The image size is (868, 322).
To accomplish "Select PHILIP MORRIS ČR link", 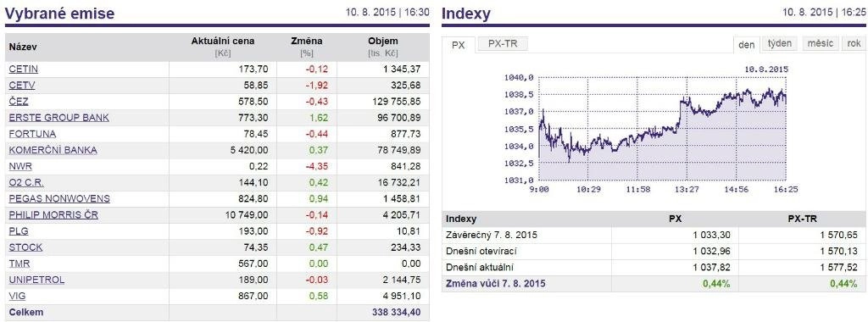I will click(53, 214).
